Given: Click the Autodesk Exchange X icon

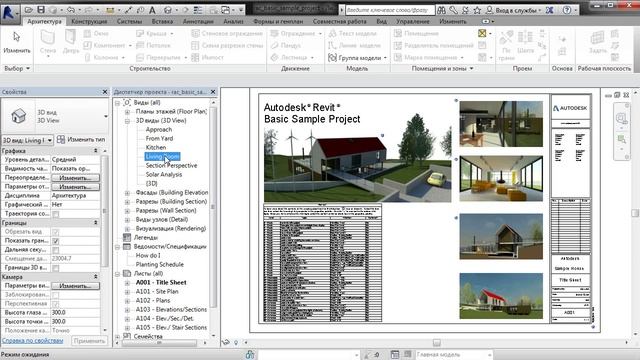Looking at the screenshot, I should (550, 10).
